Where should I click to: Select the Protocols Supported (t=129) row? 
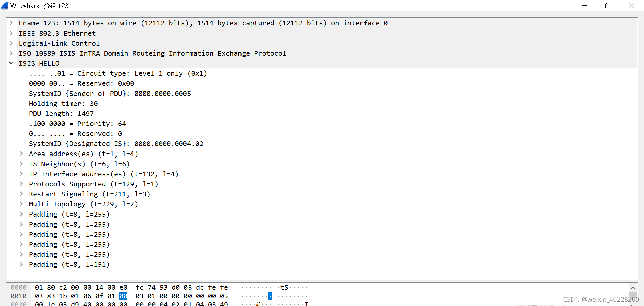(93, 184)
